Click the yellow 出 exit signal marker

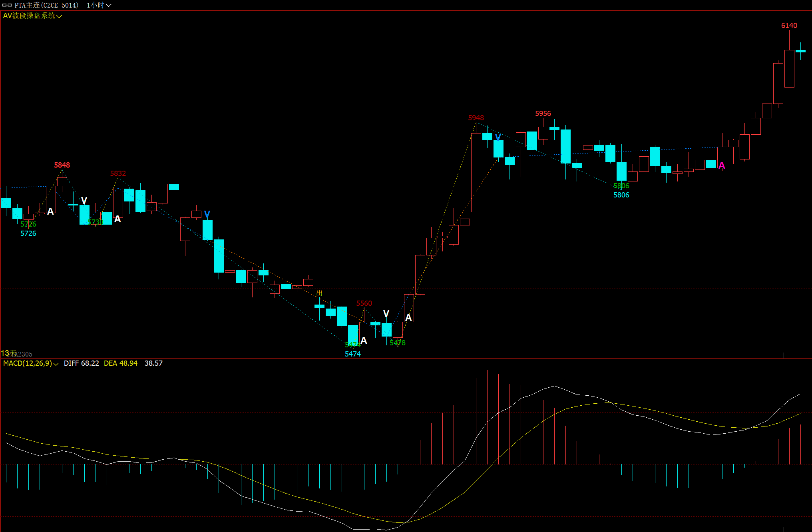point(319,293)
